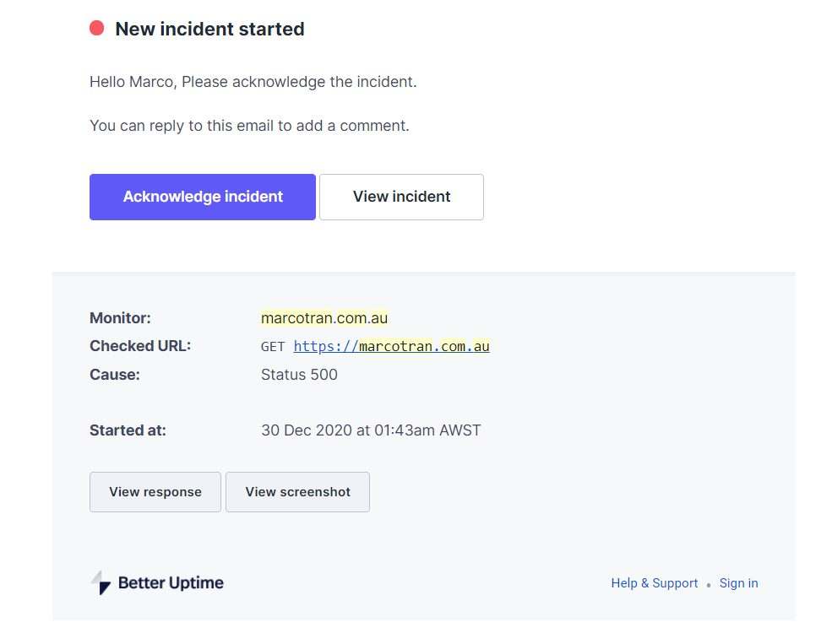Follow the https://marcotran.com.au checked URL link
832x644 pixels.
pyautogui.click(x=391, y=346)
